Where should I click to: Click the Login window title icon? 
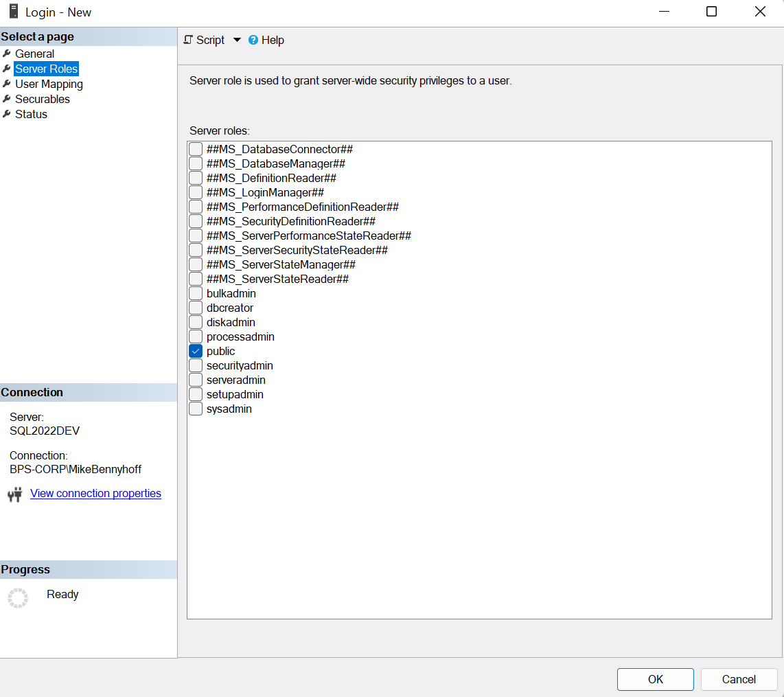point(14,12)
